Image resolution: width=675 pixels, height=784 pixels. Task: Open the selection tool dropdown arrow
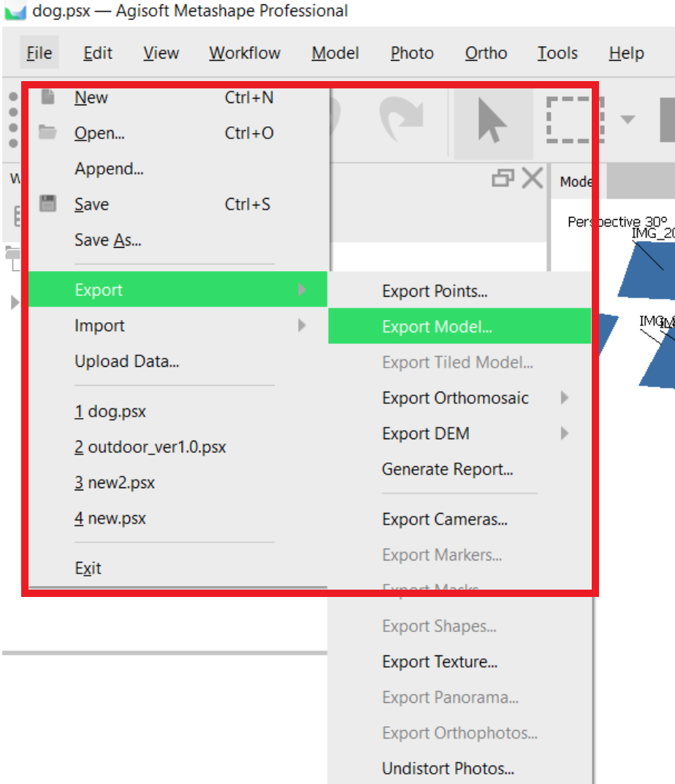click(628, 121)
